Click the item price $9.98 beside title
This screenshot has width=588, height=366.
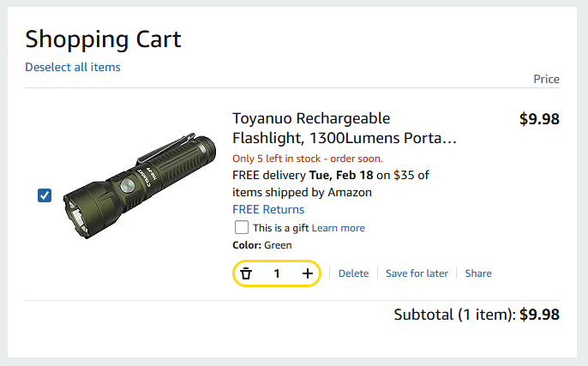[x=539, y=119]
